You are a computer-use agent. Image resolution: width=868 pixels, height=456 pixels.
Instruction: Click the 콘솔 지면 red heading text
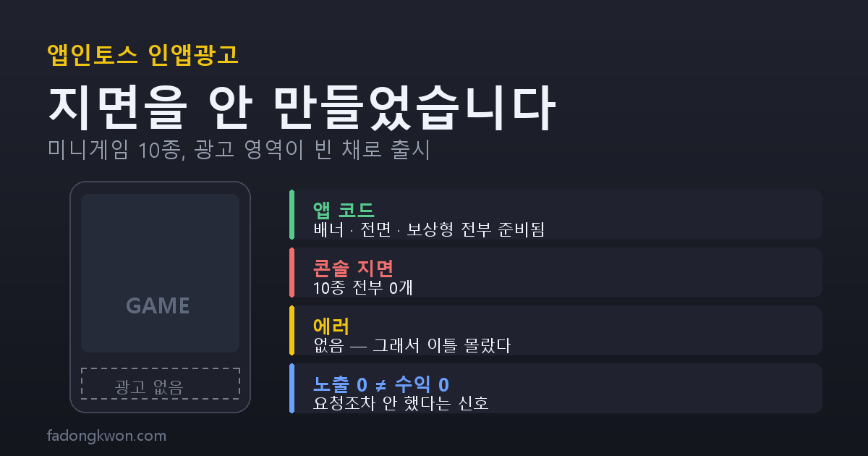(x=353, y=269)
